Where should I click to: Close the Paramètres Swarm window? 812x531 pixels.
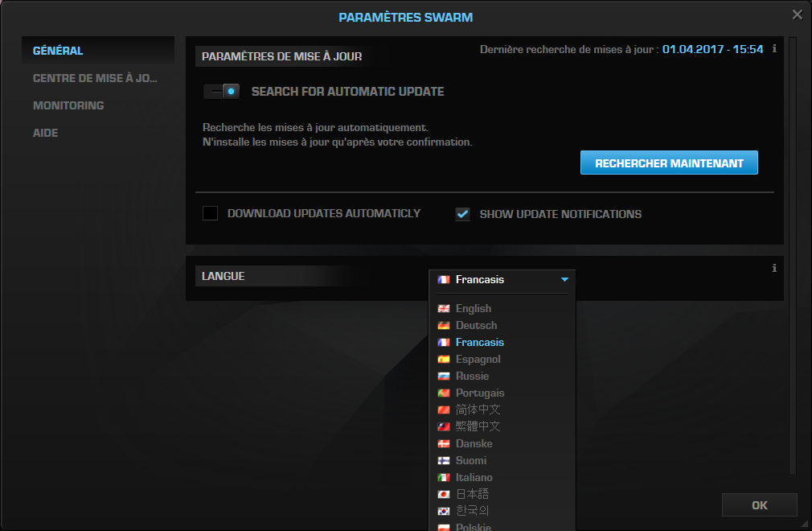[x=797, y=14]
